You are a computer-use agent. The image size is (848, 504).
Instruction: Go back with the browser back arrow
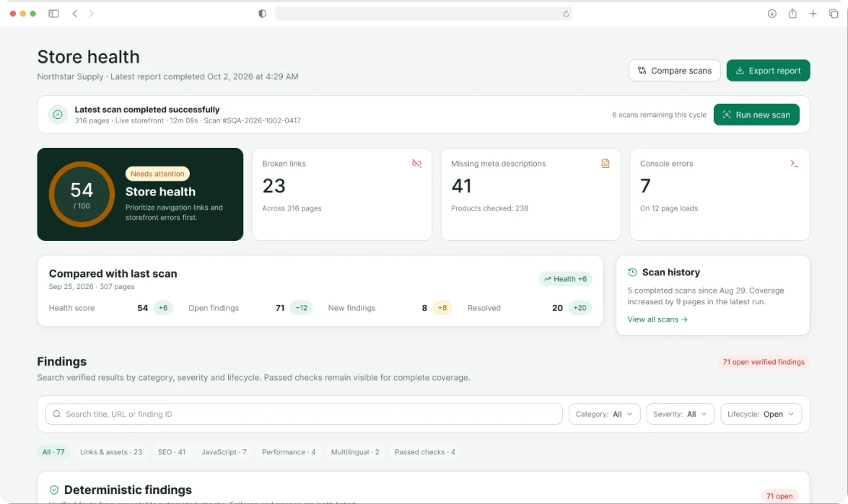[x=74, y=14]
